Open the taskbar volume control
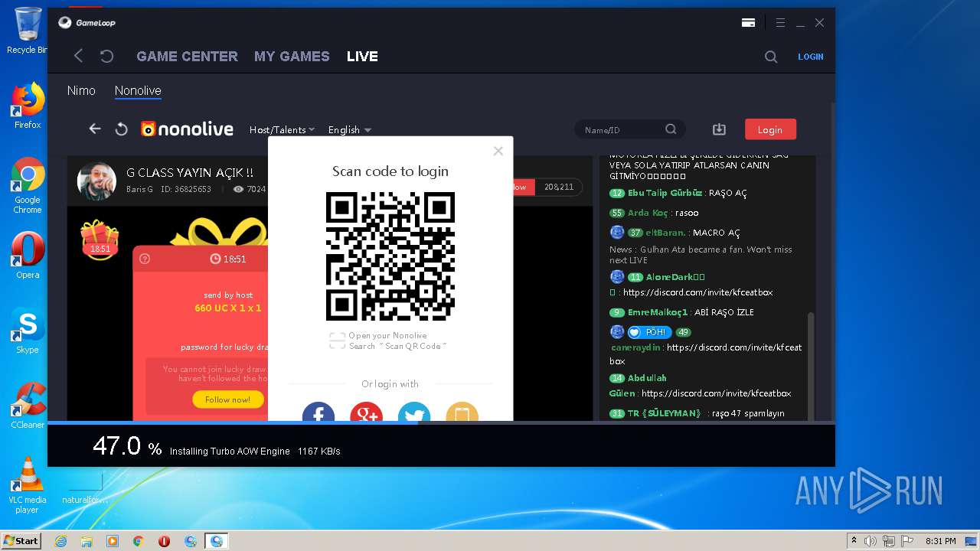980x551 pixels. [x=870, y=541]
